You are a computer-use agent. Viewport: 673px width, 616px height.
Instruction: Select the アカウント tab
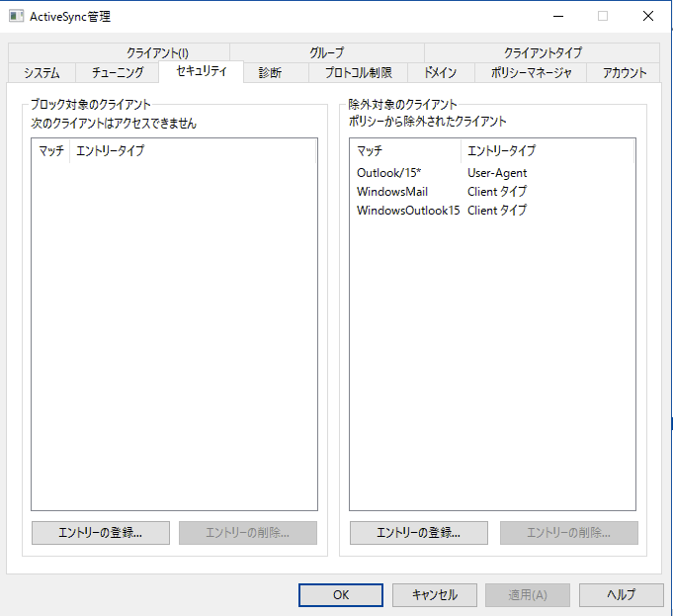[x=624, y=72]
